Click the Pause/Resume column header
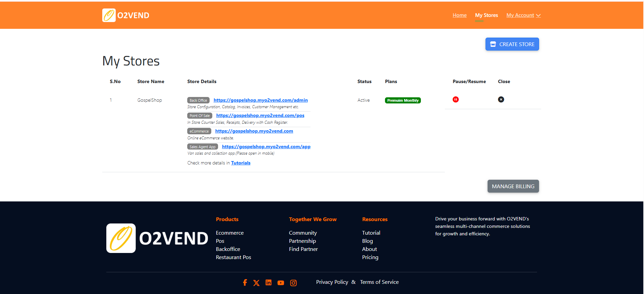The width and height of the screenshot is (644, 294). [x=469, y=81]
